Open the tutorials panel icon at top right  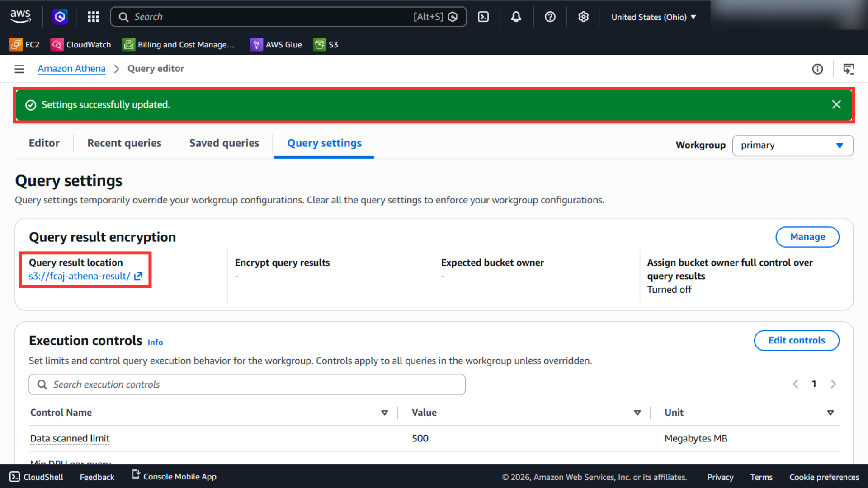point(849,69)
